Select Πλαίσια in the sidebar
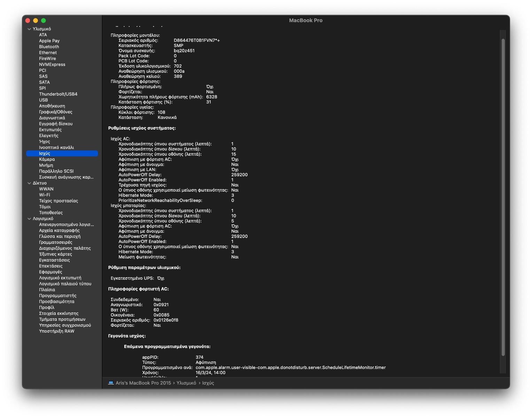The width and height of the screenshot is (532, 418). [x=47, y=289]
